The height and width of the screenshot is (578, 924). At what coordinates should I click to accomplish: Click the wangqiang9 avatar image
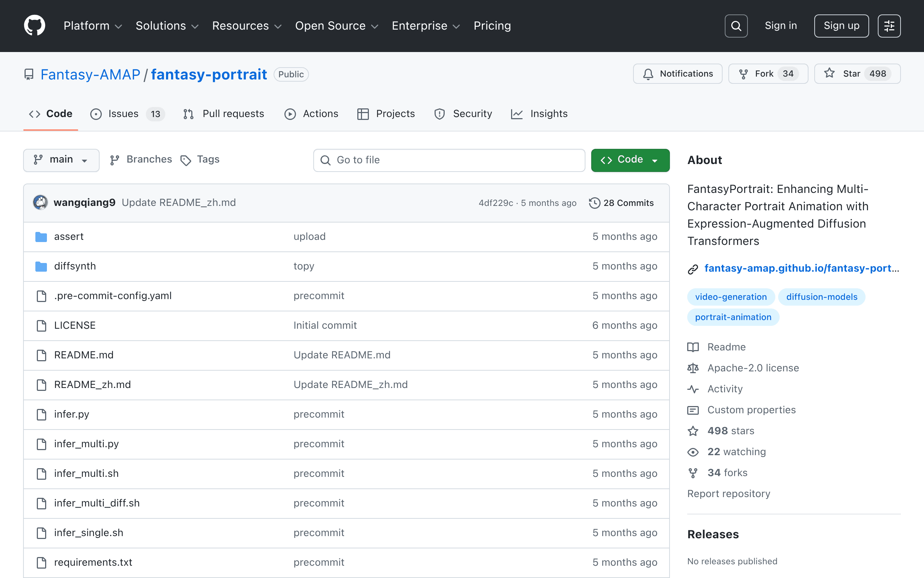40,203
